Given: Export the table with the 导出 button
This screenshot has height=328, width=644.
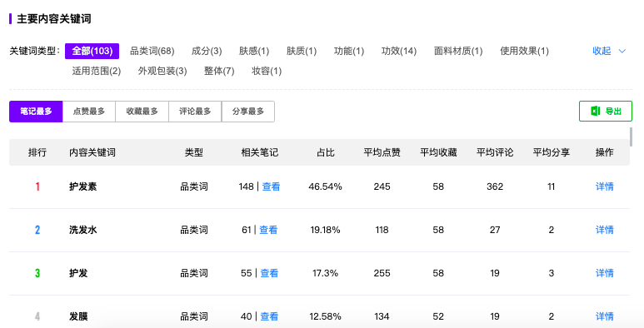Looking at the screenshot, I should click(x=606, y=111).
